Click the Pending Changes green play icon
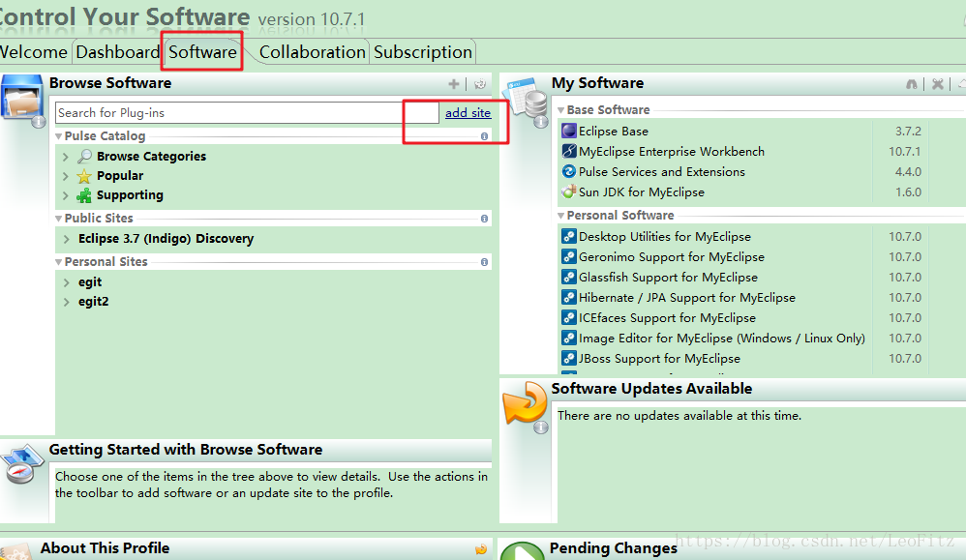Viewport: 966px width, 560px height. click(523, 551)
